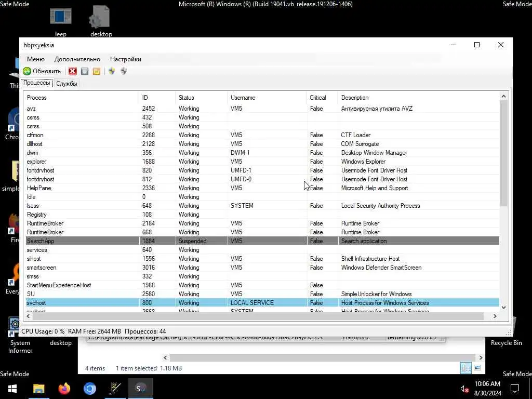Select fontdrvhost process with ID 812
This screenshot has height=399, width=532.
click(262, 179)
